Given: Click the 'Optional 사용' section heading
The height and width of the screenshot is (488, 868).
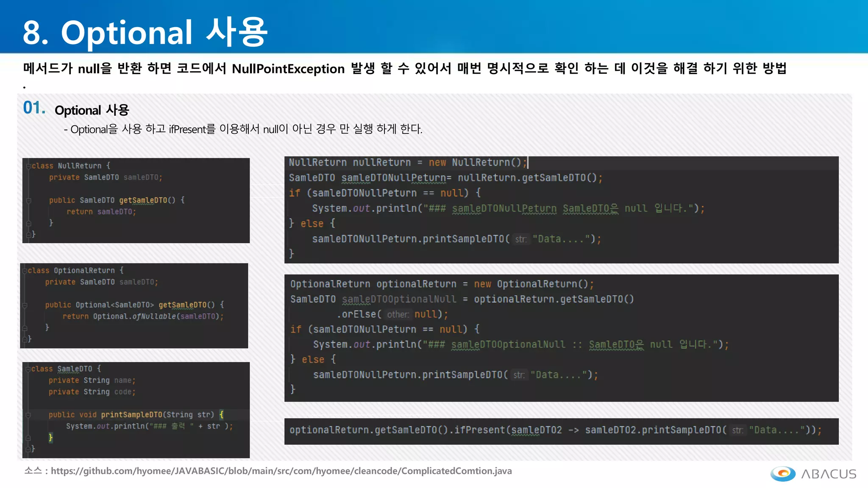Looking at the screenshot, I should tap(92, 110).
